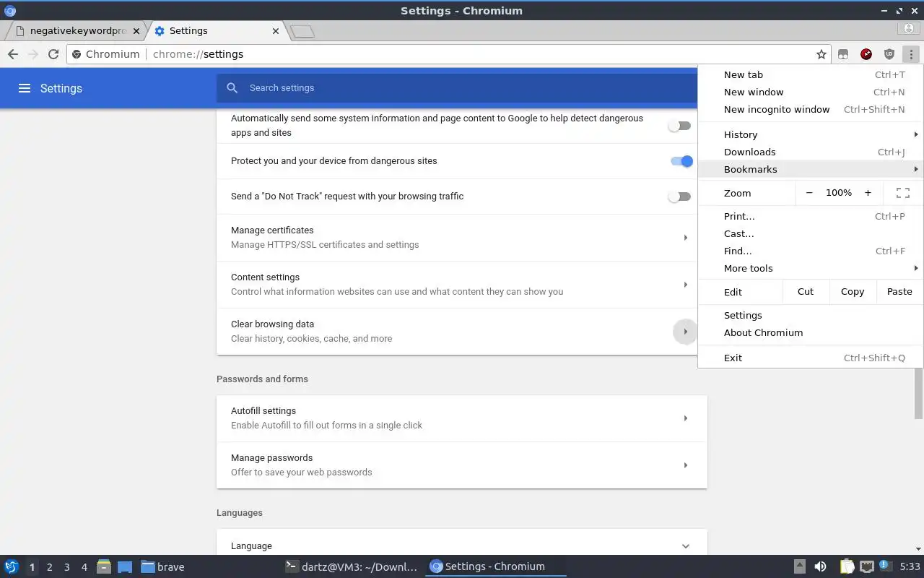The image size is (924, 578).
Task: Open the Lubuntu start menu
Action: click(11, 566)
